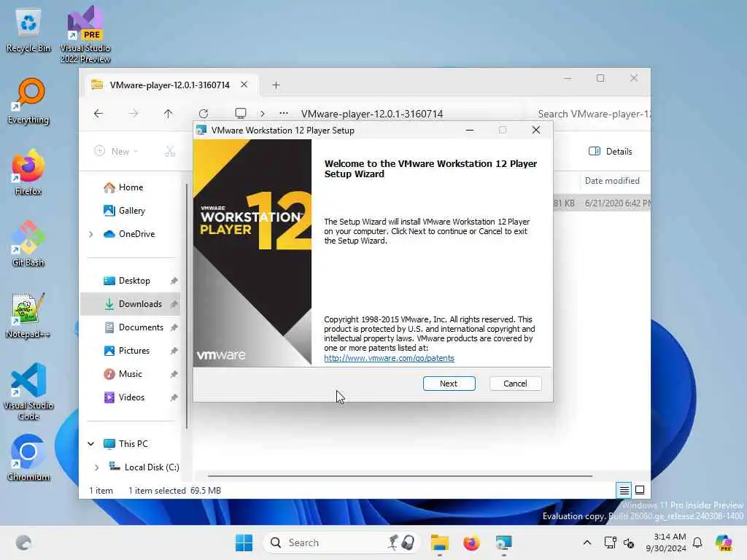Screen dimensions: 747x560
Task: Expand the address bar path chevron
Action: coord(262,113)
